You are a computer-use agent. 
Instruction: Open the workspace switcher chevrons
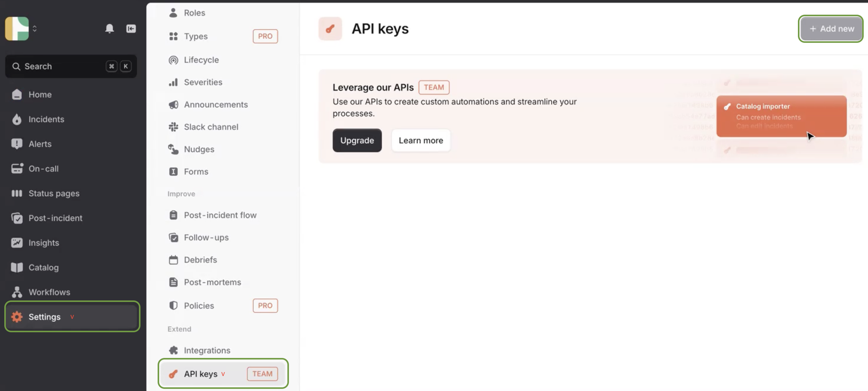pos(34,29)
